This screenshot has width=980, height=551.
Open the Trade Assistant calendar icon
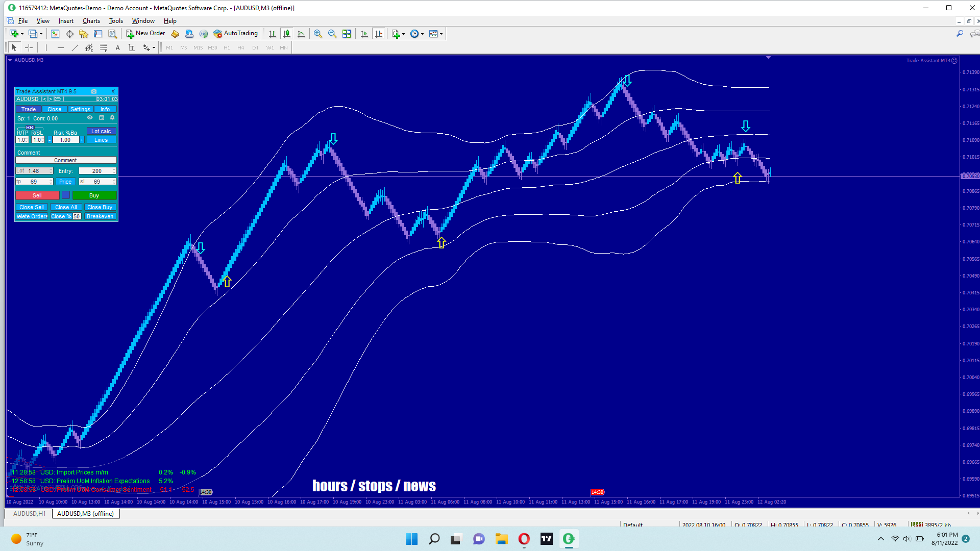101,118
